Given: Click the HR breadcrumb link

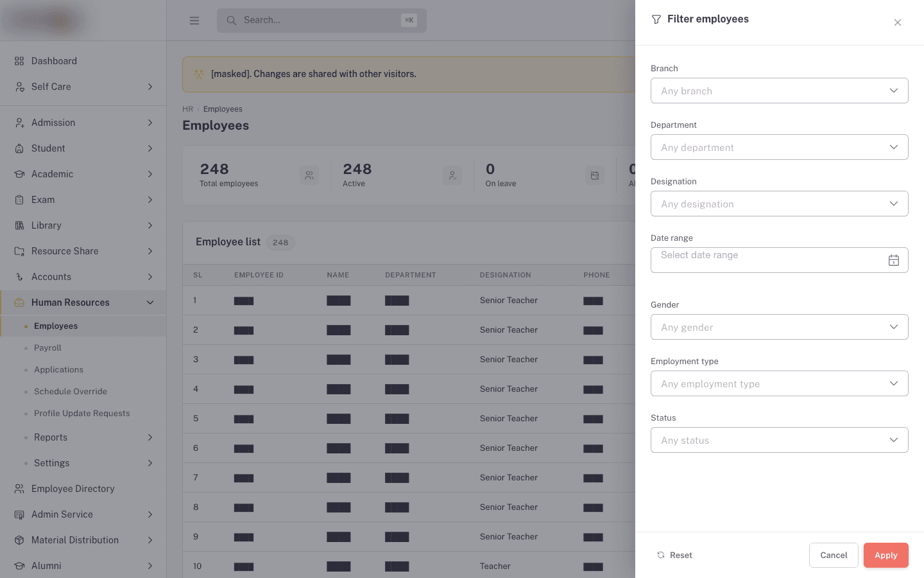Looking at the screenshot, I should (x=187, y=109).
